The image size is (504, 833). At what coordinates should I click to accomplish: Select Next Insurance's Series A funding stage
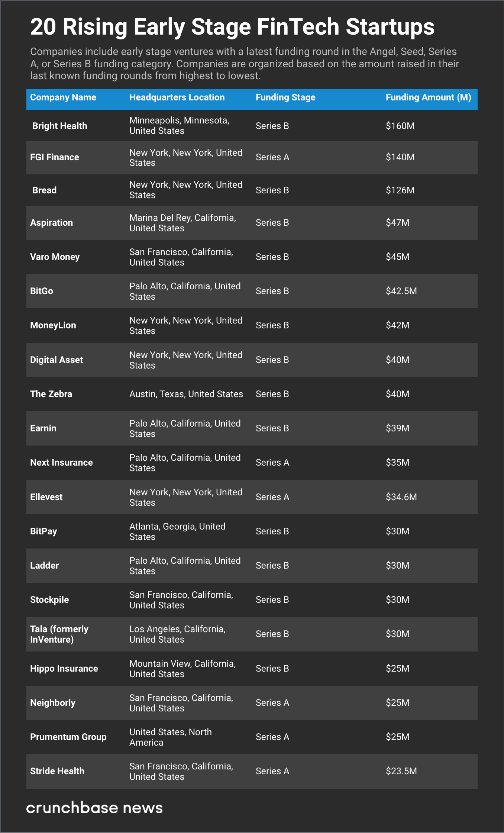(272, 463)
